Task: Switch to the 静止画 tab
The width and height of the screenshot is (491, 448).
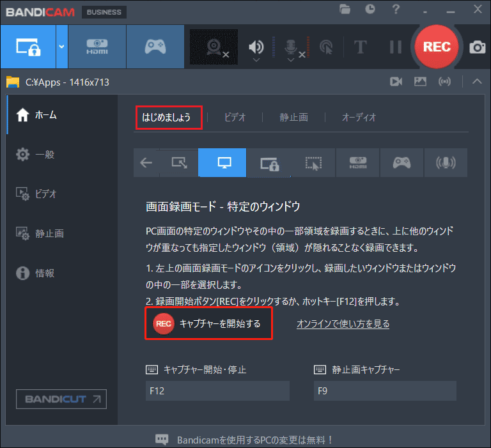Action: coord(293,118)
